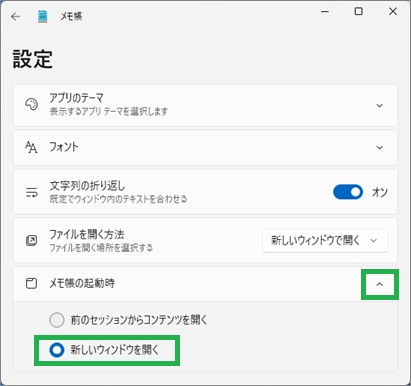
Task: Click the メモ帳 title text
Action: (71, 16)
